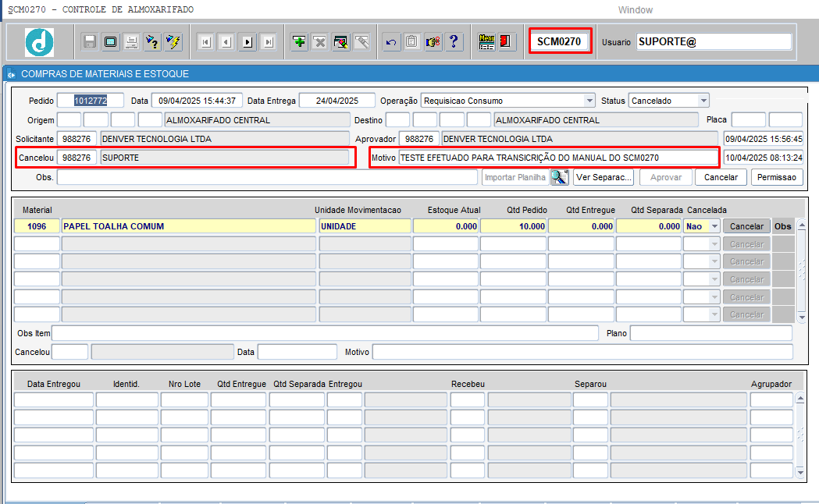The image size is (819, 504).
Task: Jump to the last record
Action: (x=269, y=42)
